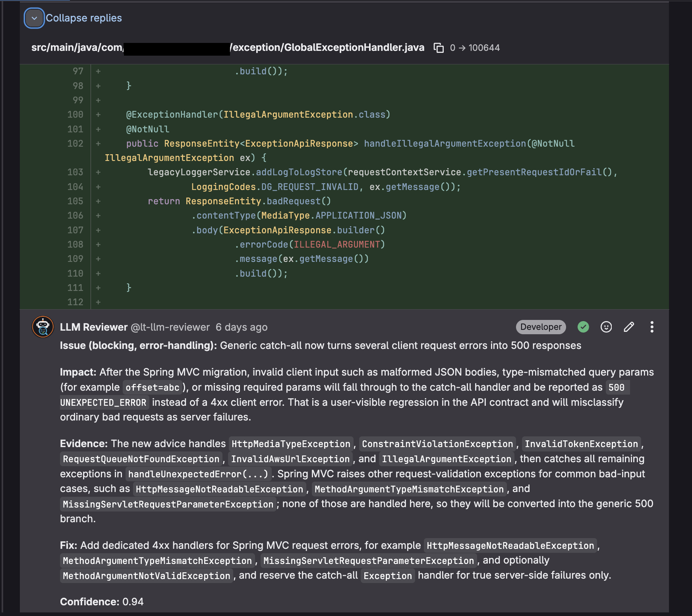Open @lt-llm-reviewer username link
This screenshot has height=616, width=692.
170,327
